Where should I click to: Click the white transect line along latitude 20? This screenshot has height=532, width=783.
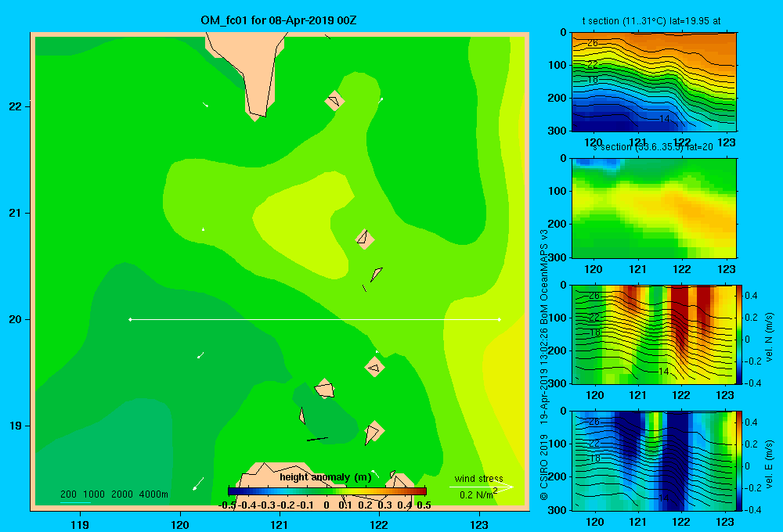tap(315, 319)
